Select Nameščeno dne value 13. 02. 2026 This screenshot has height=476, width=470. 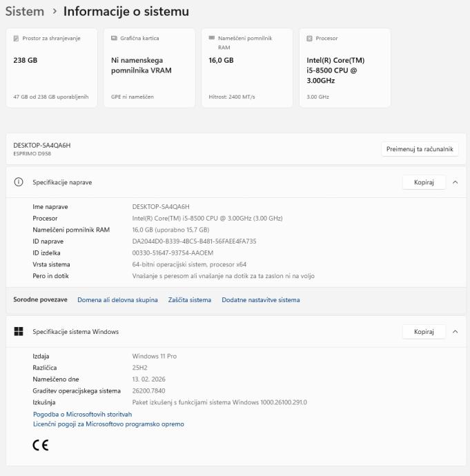pos(149,379)
